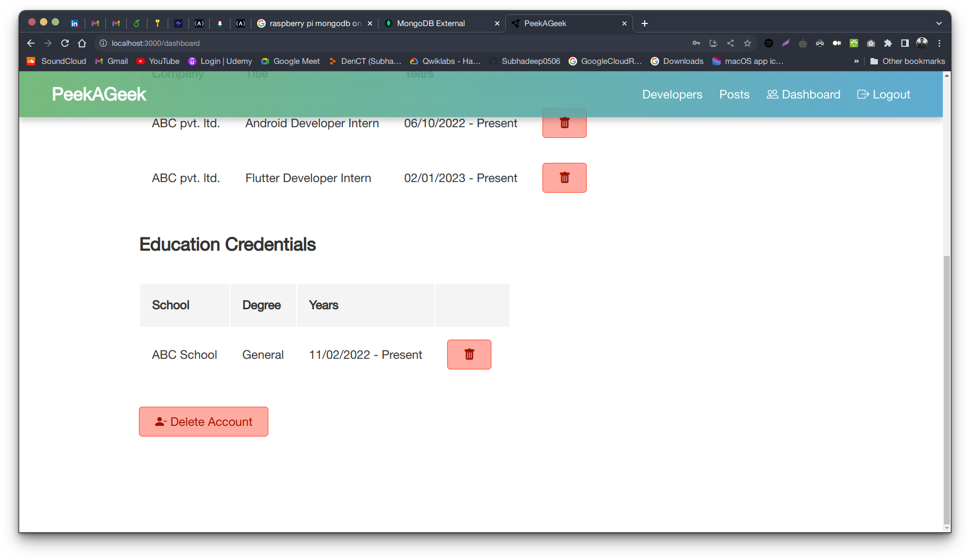Image resolution: width=970 pixels, height=560 pixels.
Task: Open the Posts nav link
Action: (x=734, y=94)
